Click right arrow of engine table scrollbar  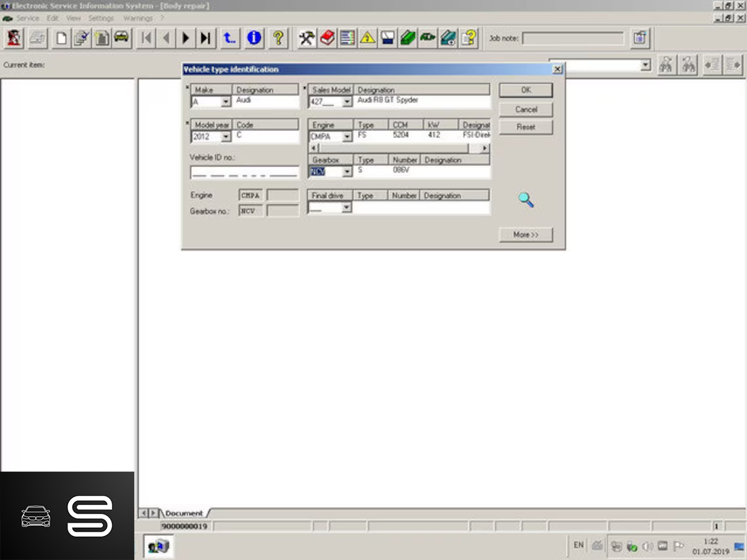[x=485, y=148]
